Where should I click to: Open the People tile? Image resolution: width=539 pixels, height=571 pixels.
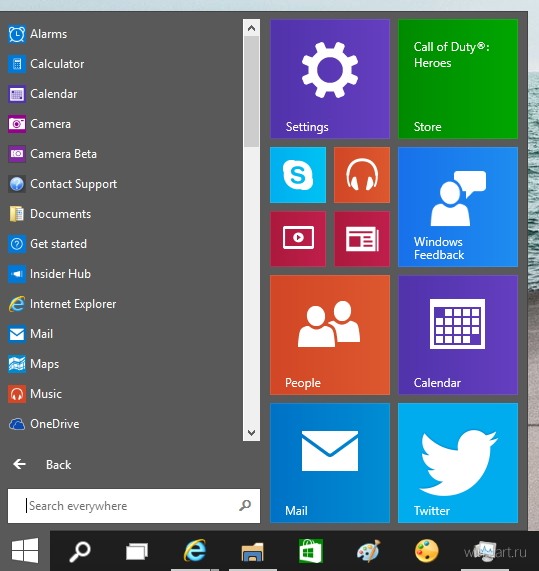330,335
